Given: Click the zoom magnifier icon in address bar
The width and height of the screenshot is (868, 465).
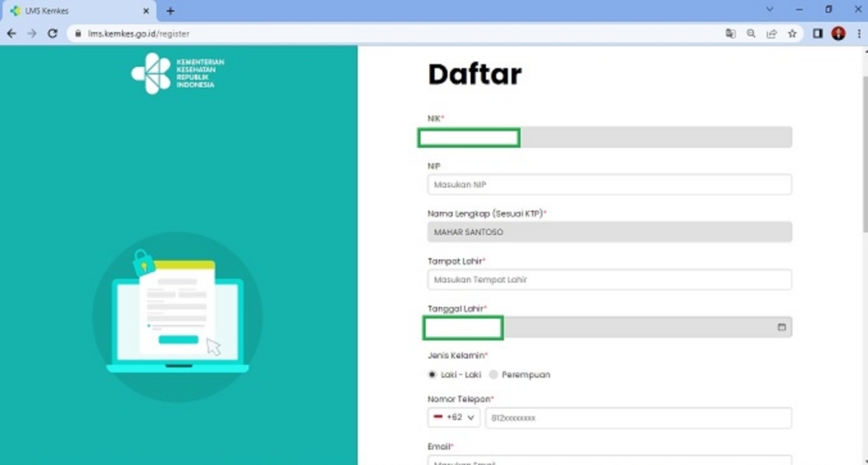Looking at the screenshot, I should [751, 34].
